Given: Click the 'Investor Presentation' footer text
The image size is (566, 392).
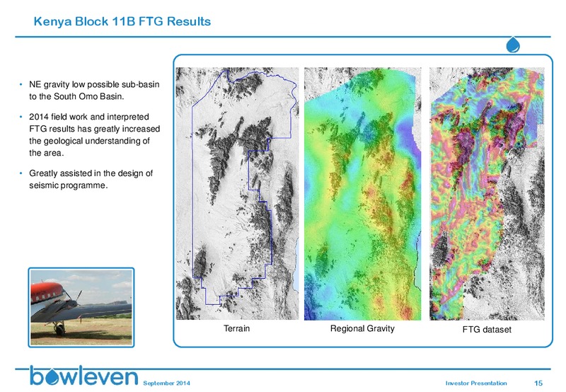Looking at the screenshot, I should point(476,383).
